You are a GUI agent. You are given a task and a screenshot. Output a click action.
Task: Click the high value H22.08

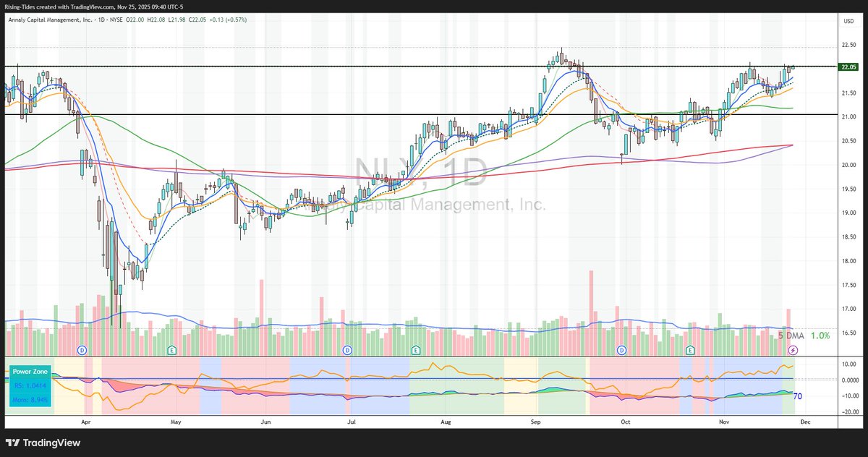coord(157,20)
